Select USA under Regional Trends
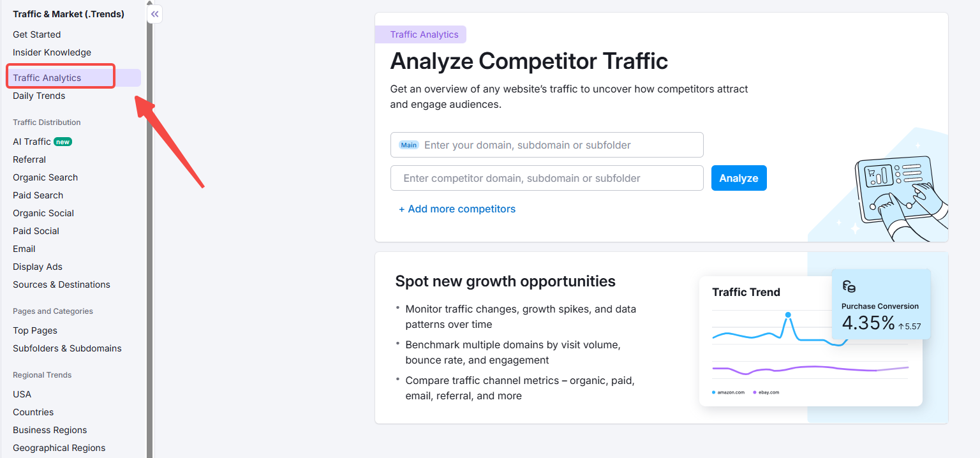 pos(22,394)
